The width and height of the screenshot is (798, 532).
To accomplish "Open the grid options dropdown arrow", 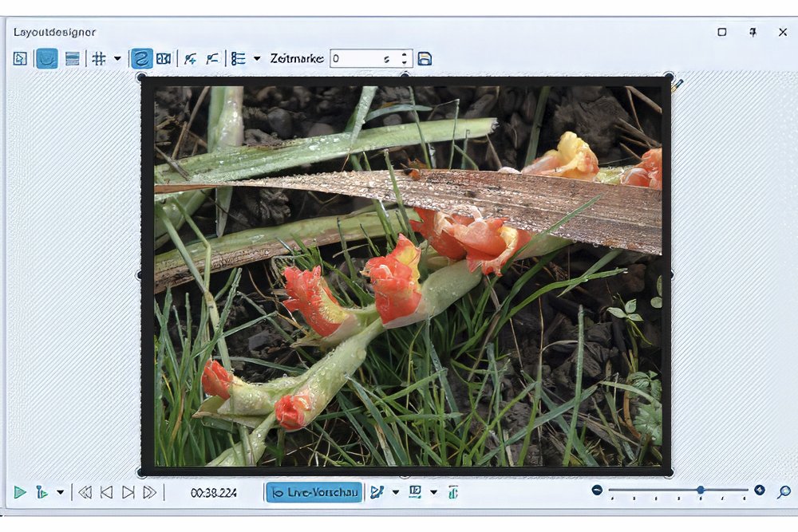I will 117,58.
